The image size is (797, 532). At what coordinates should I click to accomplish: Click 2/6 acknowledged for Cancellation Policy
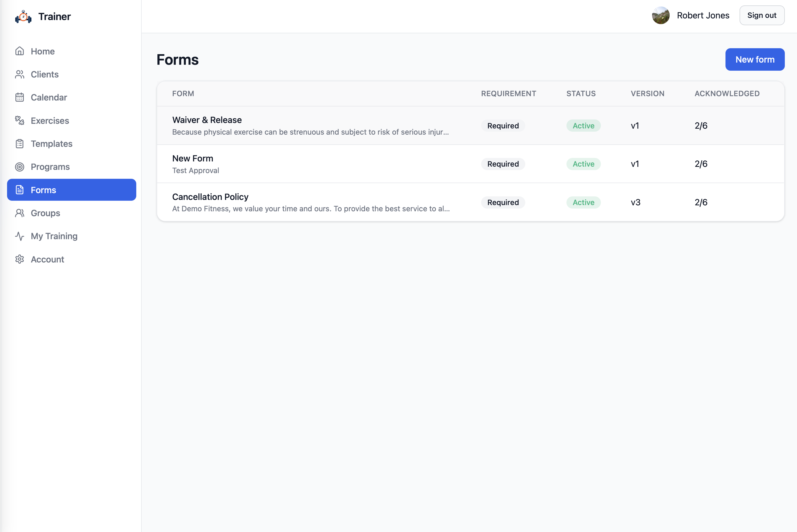(701, 203)
